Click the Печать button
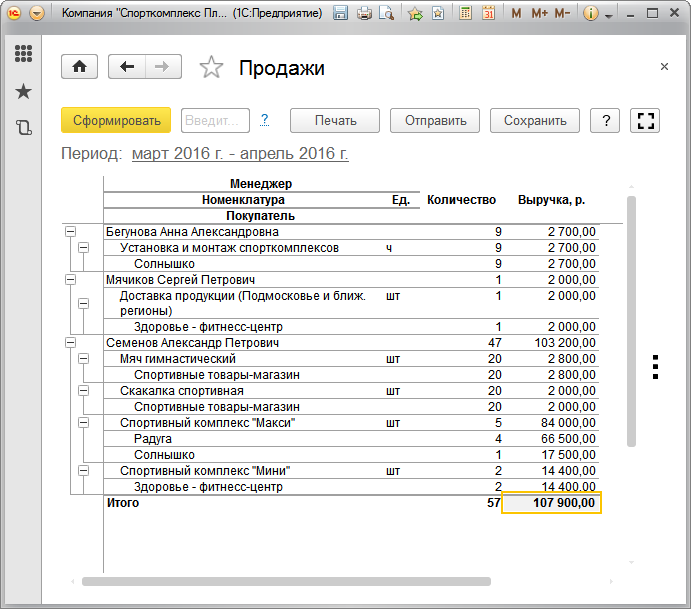 (335, 120)
